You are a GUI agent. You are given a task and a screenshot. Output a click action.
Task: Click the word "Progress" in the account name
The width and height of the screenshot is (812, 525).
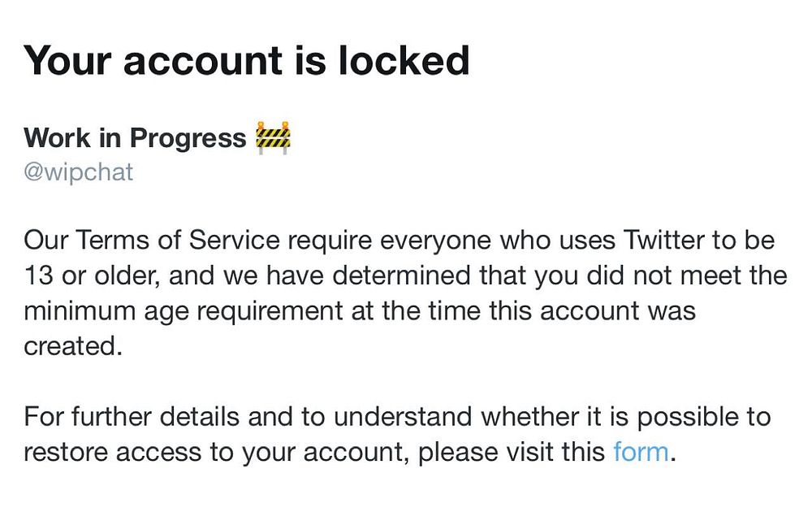[188, 138]
